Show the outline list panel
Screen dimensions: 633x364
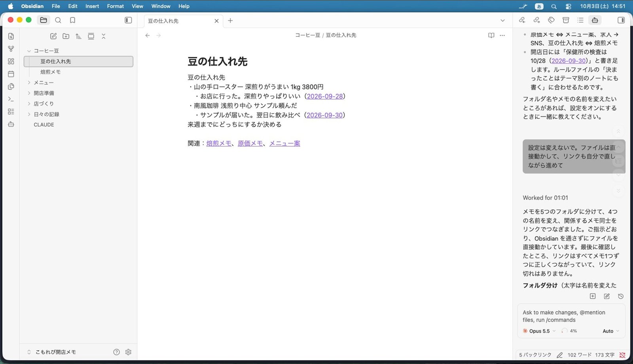(x=580, y=20)
